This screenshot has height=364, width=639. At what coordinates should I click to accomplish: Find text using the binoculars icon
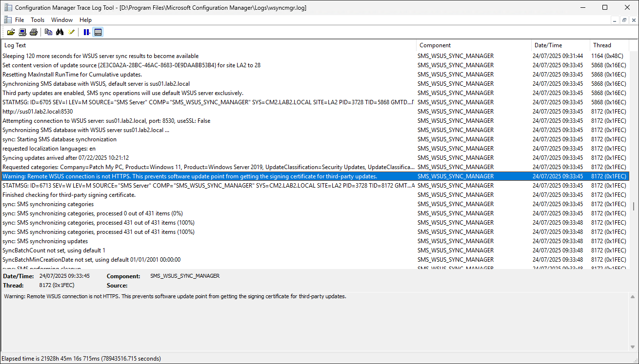coord(60,32)
